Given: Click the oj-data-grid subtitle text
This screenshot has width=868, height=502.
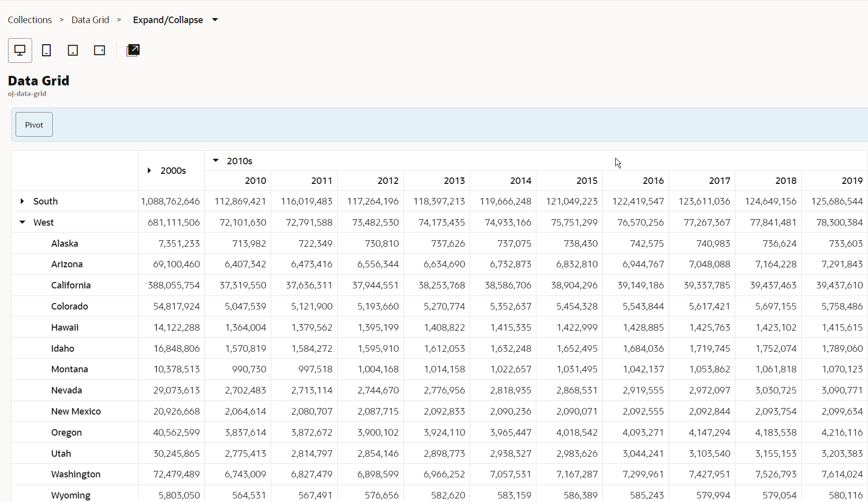Looking at the screenshot, I should pos(27,93).
